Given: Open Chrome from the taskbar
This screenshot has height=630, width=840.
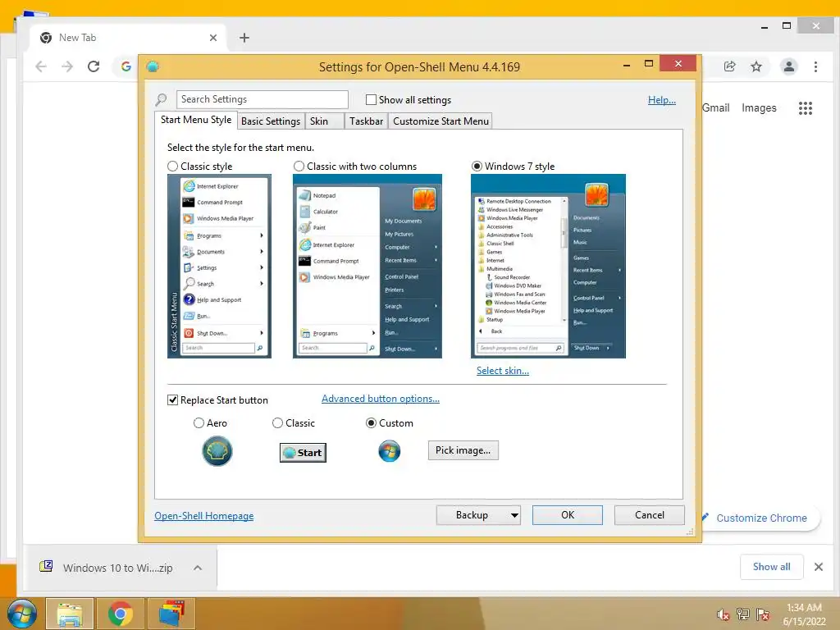Looking at the screenshot, I should [x=120, y=614].
